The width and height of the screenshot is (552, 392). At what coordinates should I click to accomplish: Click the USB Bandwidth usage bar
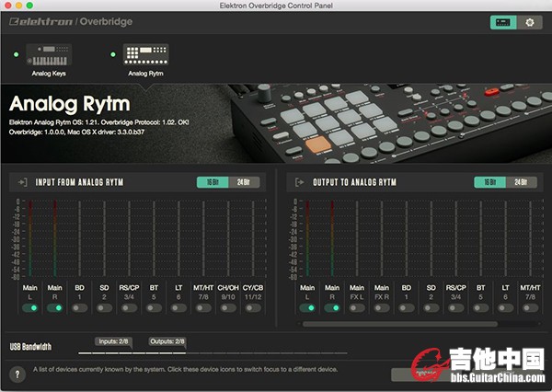tap(213, 353)
